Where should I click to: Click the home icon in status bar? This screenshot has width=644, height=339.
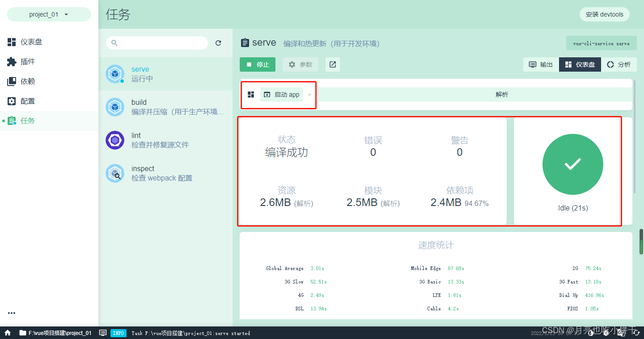tap(8, 333)
